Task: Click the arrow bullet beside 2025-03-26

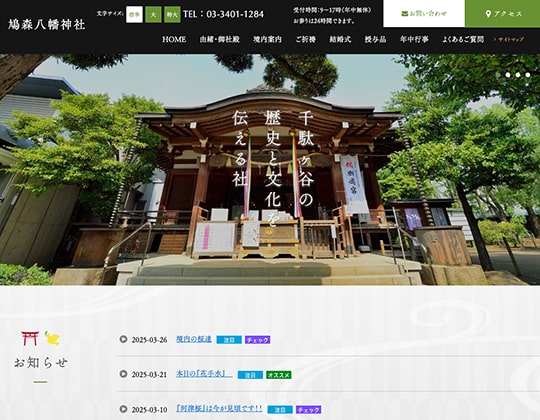Action: [x=123, y=339]
